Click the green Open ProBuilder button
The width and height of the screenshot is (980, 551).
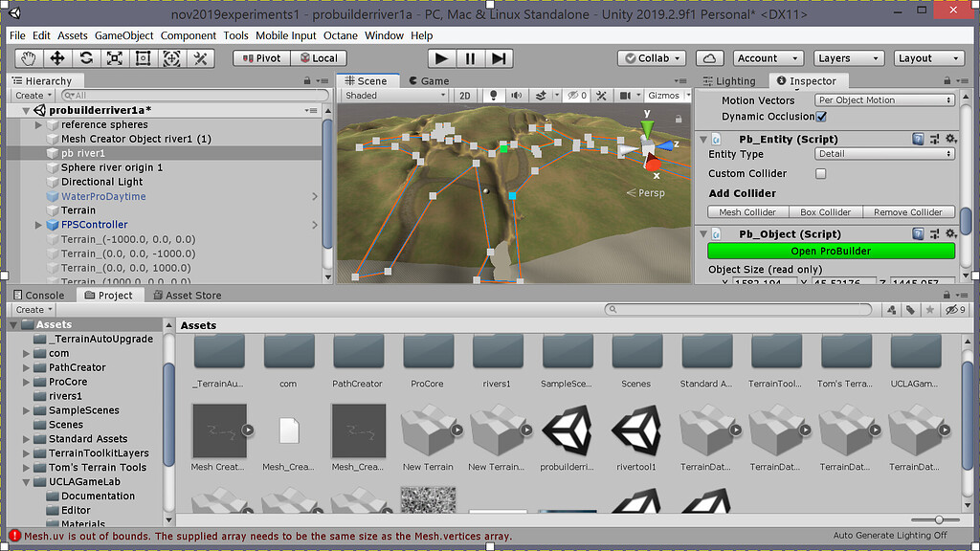833,250
